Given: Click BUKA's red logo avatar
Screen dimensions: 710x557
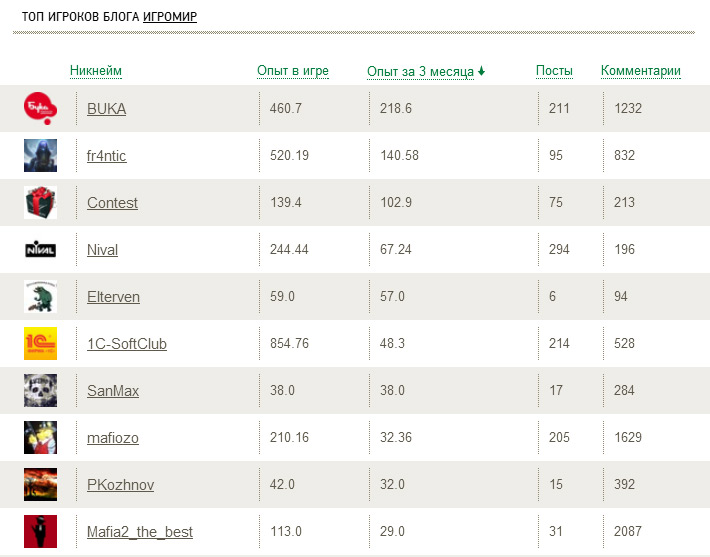Looking at the screenshot, I should coord(40,108).
